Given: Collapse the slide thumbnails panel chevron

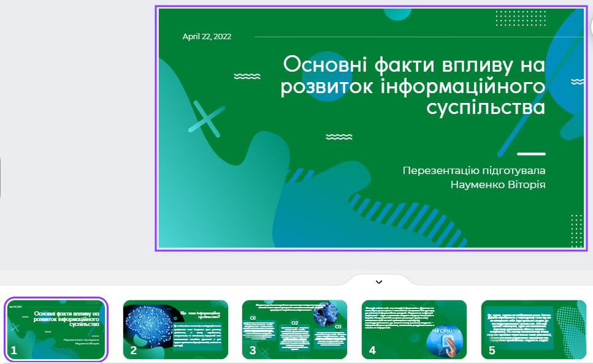Looking at the screenshot, I should tap(379, 282).
